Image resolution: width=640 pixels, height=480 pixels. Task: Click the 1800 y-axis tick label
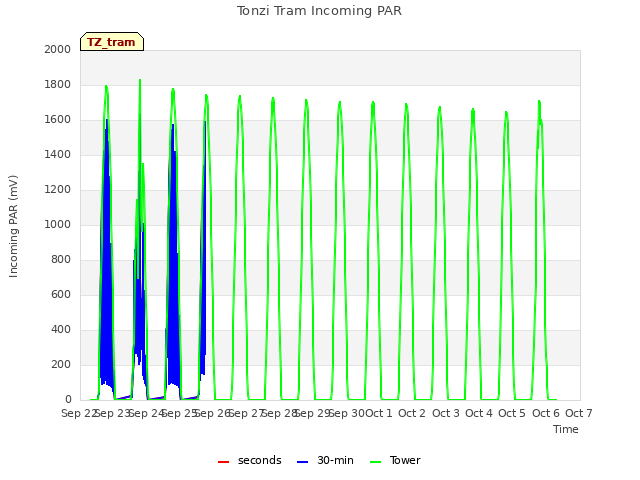point(58,84)
